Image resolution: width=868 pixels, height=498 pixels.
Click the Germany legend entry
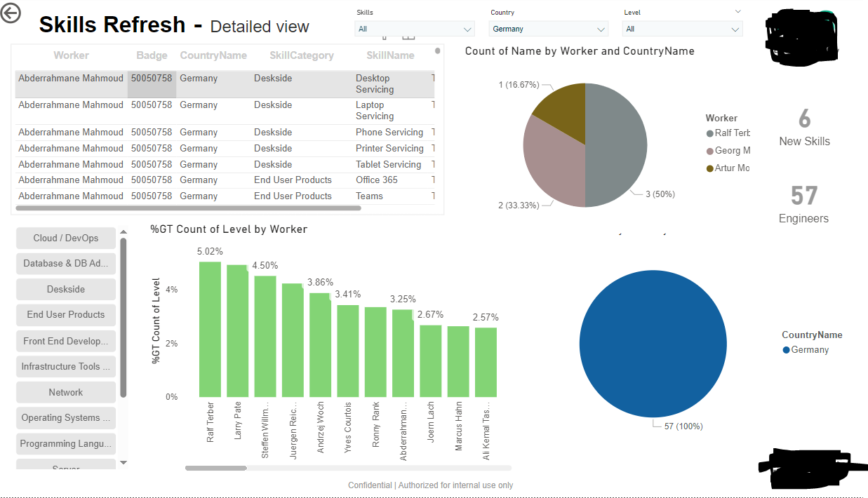coord(806,349)
